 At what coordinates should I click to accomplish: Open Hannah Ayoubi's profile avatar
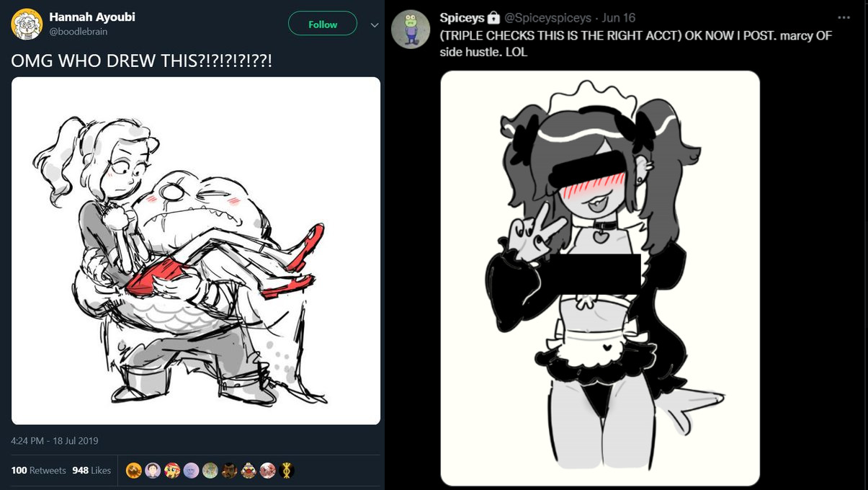[x=27, y=24]
